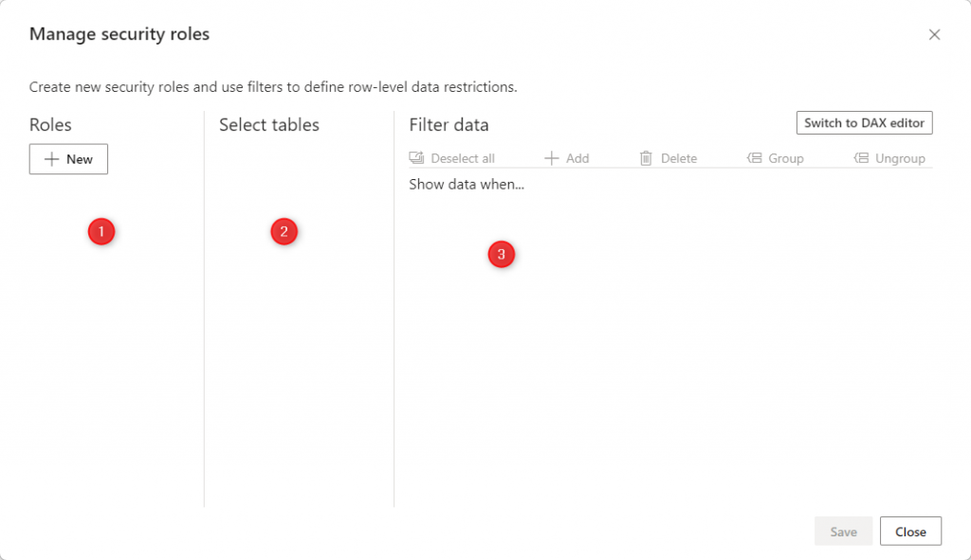Click the row-level data restrictions description
971x560 pixels.
pos(273,87)
